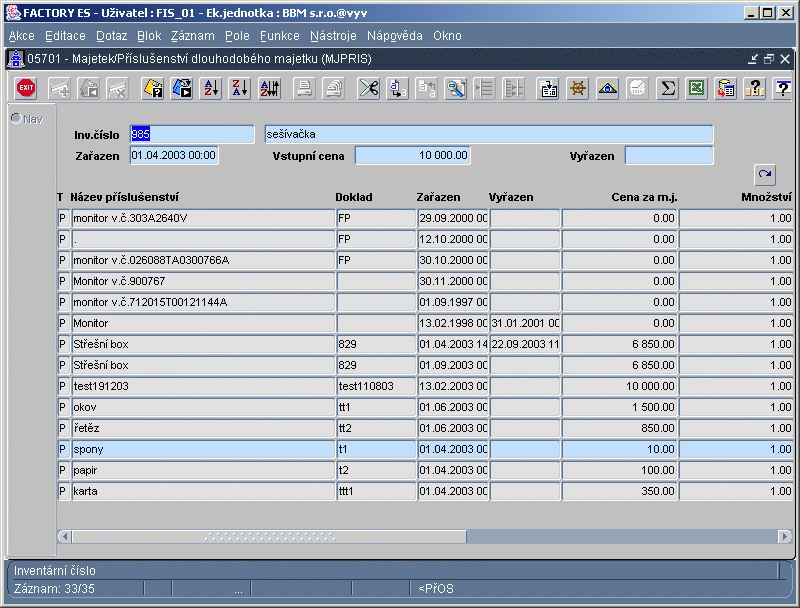Click the horizontal scrollbar right arrow
Viewport: 800px width, 608px height.
tap(785, 537)
